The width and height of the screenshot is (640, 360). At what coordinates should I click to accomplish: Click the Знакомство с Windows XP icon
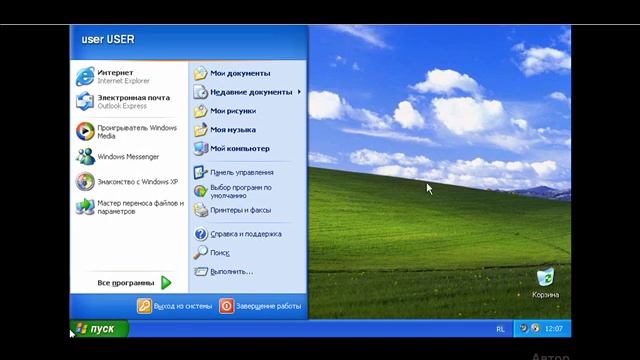[x=85, y=182]
